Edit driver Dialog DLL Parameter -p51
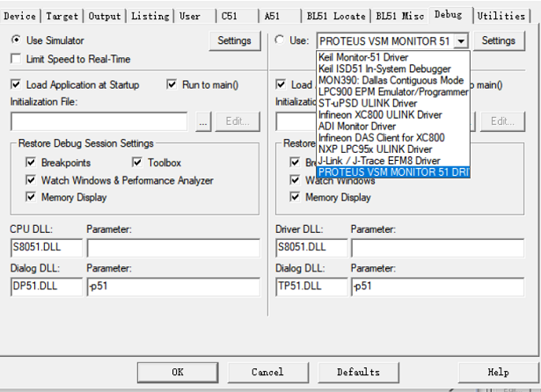Image resolution: width=541 pixels, height=392 pixels. 438,287
